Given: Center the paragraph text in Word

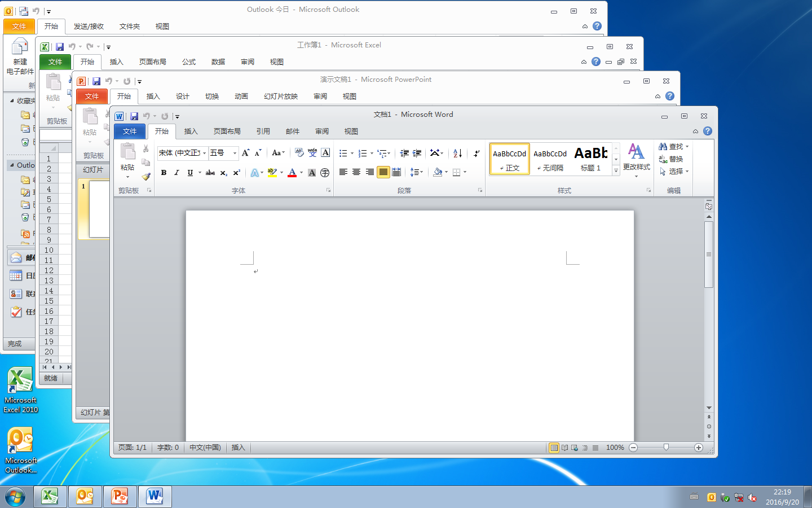Looking at the screenshot, I should tap(356, 172).
